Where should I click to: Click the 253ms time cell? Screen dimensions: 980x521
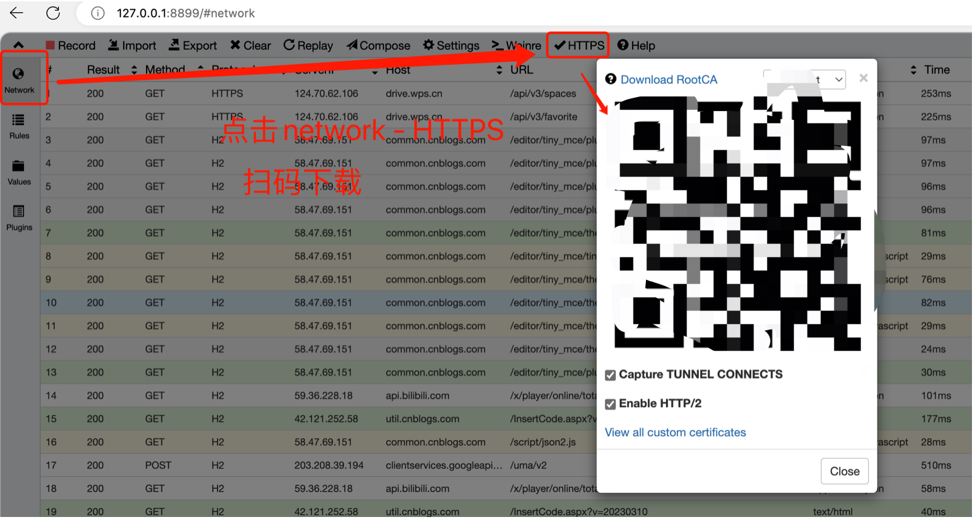936,94
